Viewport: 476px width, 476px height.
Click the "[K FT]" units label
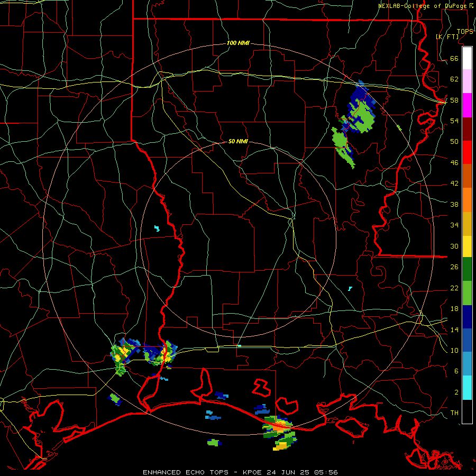click(x=447, y=36)
